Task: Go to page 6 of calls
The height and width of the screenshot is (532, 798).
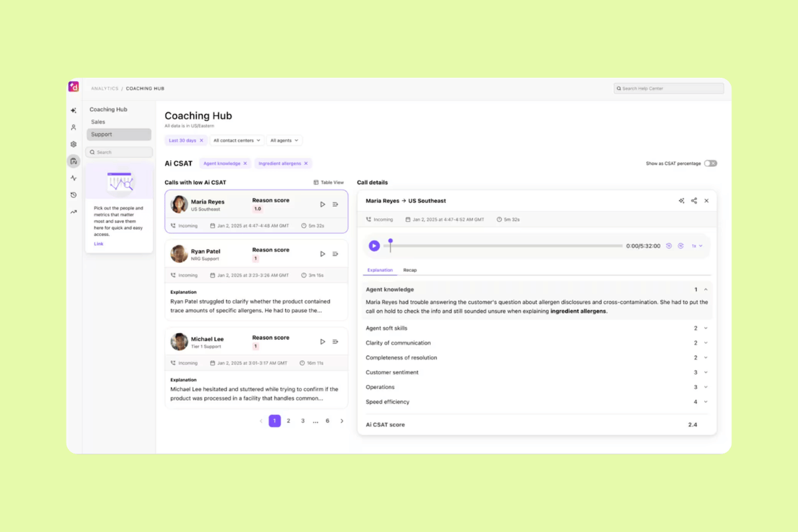Action: click(x=327, y=421)
